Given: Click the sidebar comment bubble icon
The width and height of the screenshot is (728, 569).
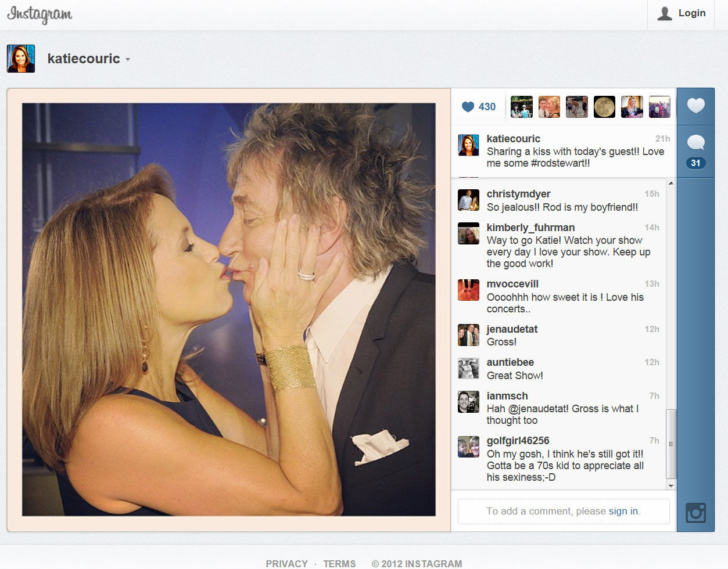Looking at the screenshot, I should coord(695,142).
